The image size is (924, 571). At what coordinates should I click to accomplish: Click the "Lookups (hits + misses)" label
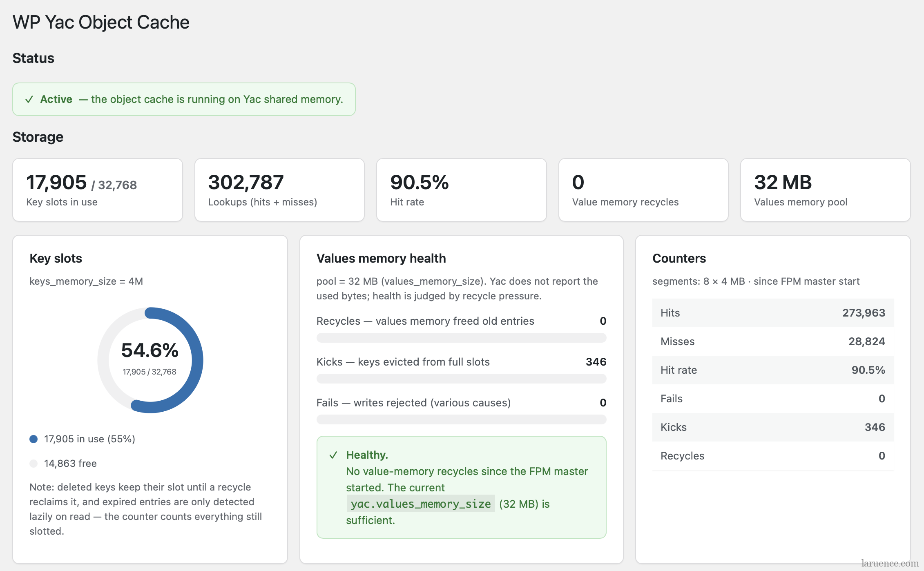[263, 202]
